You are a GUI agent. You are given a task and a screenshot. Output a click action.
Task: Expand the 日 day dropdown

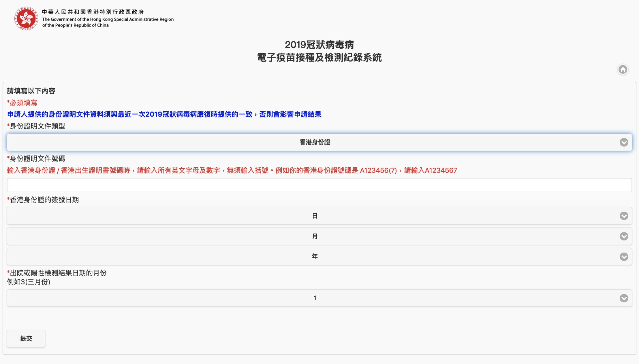314,216
